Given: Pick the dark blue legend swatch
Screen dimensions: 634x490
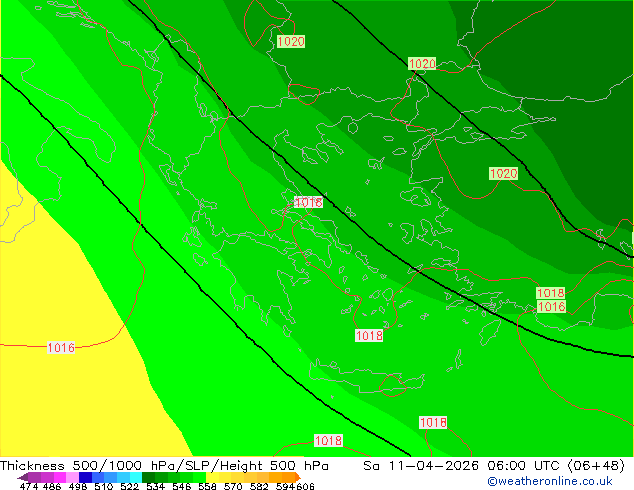Looking at the screenshot, I should click(85, 477).
